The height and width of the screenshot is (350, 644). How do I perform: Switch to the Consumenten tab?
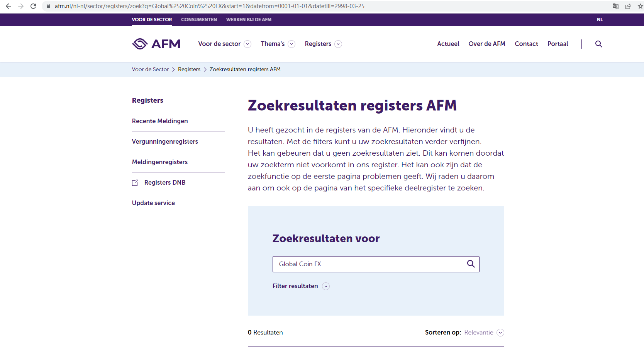point(199,20)
